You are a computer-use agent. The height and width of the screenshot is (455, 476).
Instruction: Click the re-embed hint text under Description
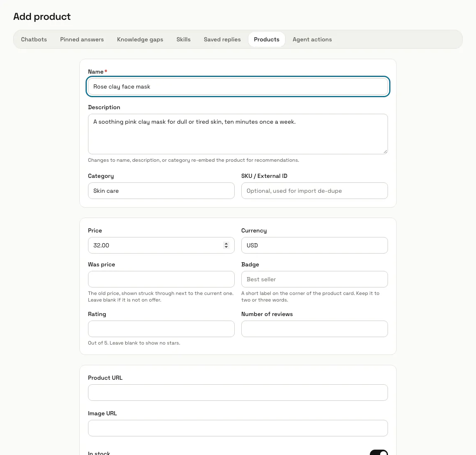193,160
